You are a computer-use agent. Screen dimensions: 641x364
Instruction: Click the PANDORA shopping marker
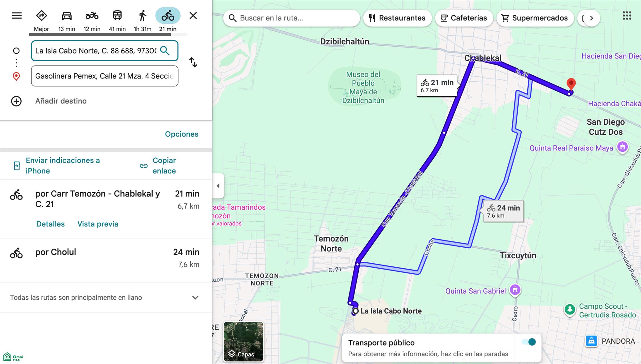pyautogui.click(x=591, y=341)
